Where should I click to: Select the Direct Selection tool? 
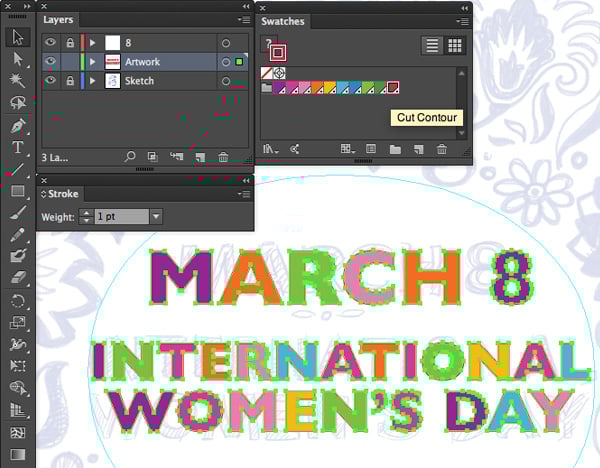click(18, 59)
